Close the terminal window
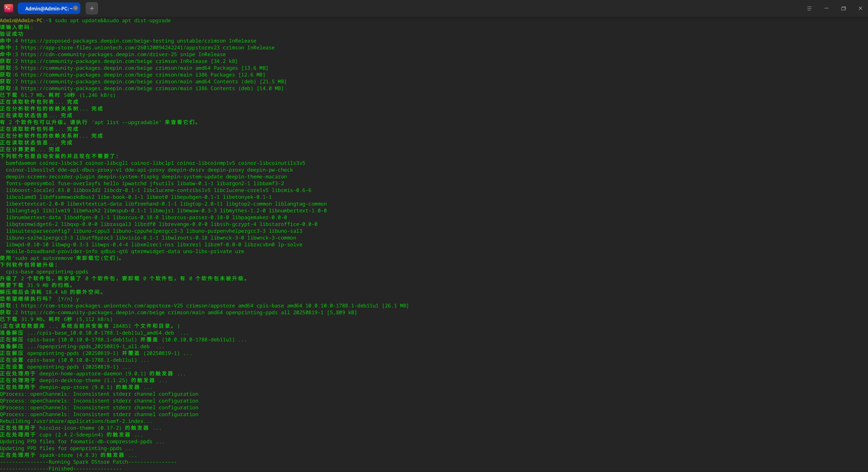The width and height of the screenshot is (868, 472). [860, 8]
